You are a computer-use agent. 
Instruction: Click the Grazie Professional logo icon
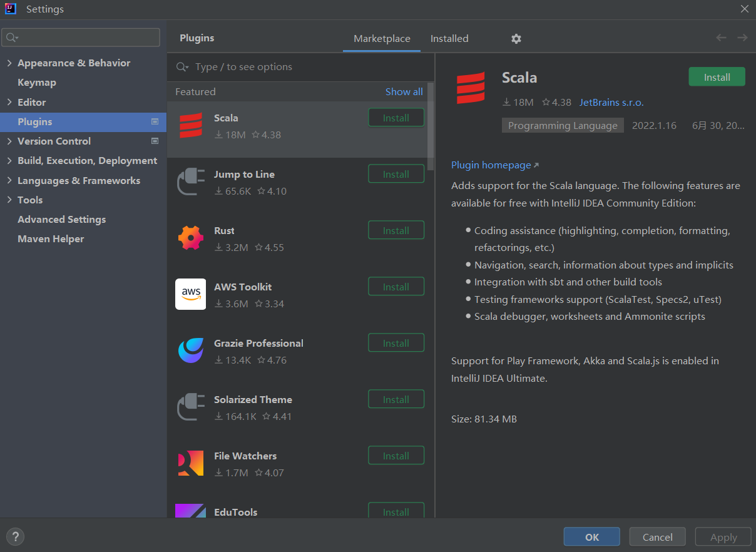pyautogui.click(x=191, y=350)
